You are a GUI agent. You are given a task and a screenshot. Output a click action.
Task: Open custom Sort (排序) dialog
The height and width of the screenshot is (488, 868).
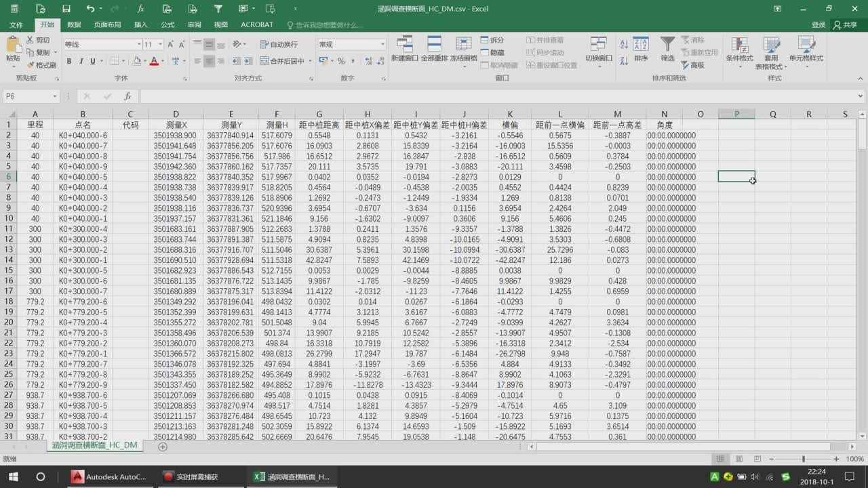pyautogui.click(x=641, y=49)
